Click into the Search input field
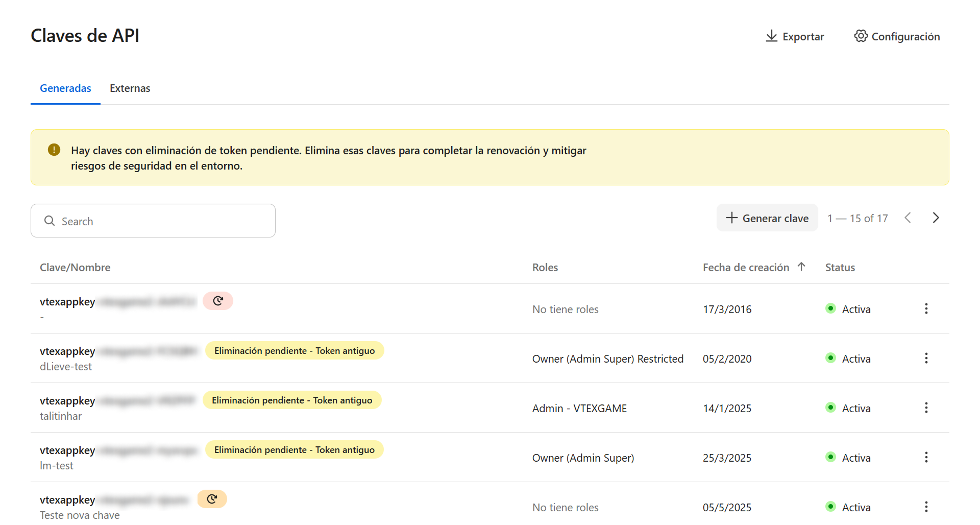Screen dimensions: 980x525 click(x=163, y=221)
